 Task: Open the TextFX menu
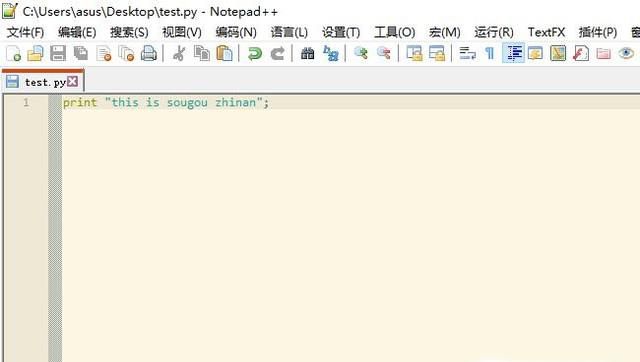coord(546,32)
